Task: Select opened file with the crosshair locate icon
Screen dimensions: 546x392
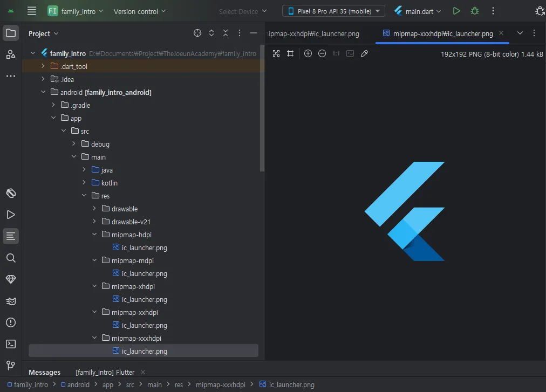Action: (197, 33)
